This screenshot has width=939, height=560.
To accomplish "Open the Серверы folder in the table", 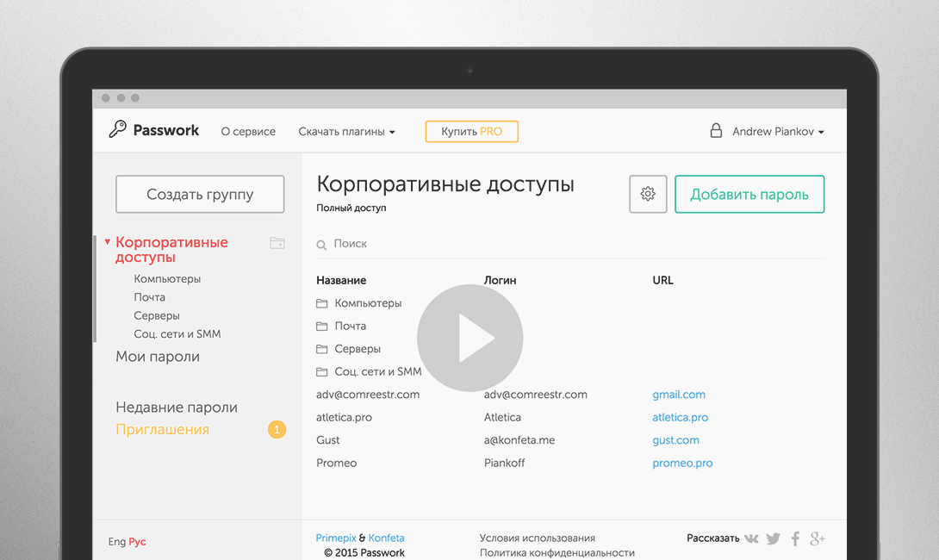I will point(358,349).
